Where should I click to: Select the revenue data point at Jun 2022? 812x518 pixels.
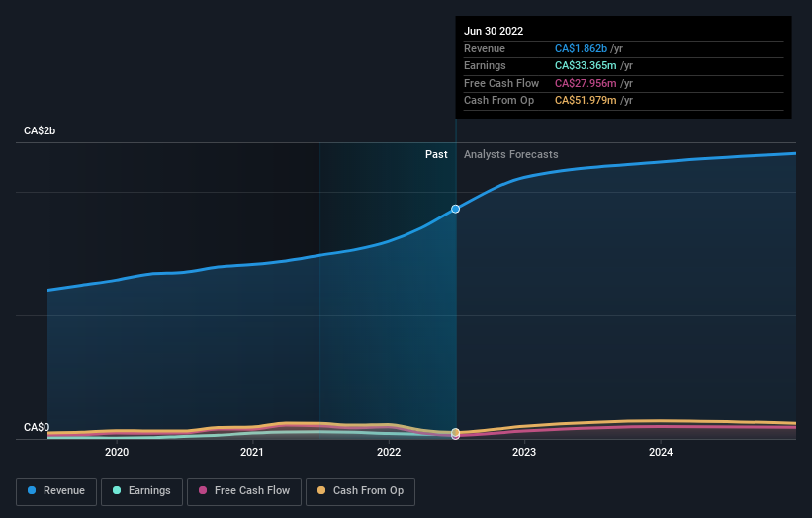[x=455, y=209]
